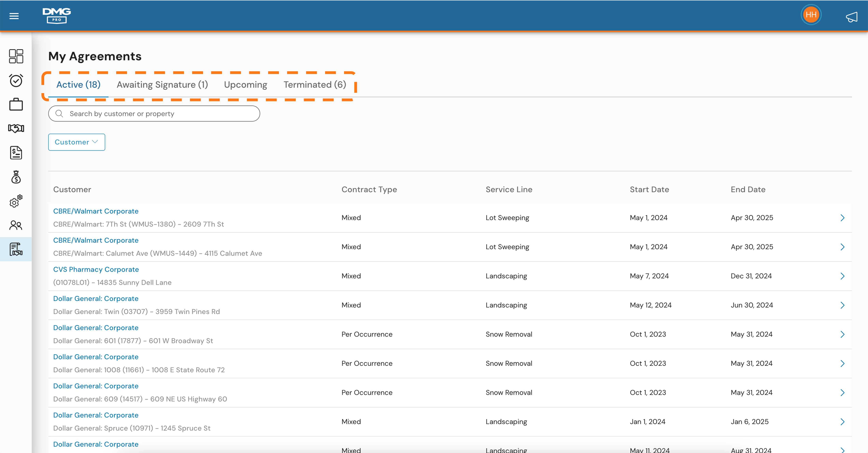Click property text "CBRE/Walmart: 7Th St (WMUS-1380)"
Image resolution: width=868 pixels, height=453 pixels.
click(115, 224)
